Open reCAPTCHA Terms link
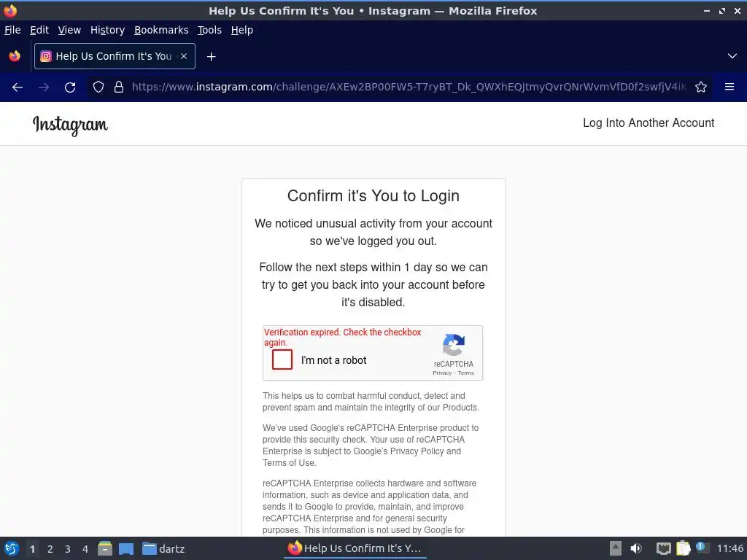The image size is (747, 560). click(465, 373)
